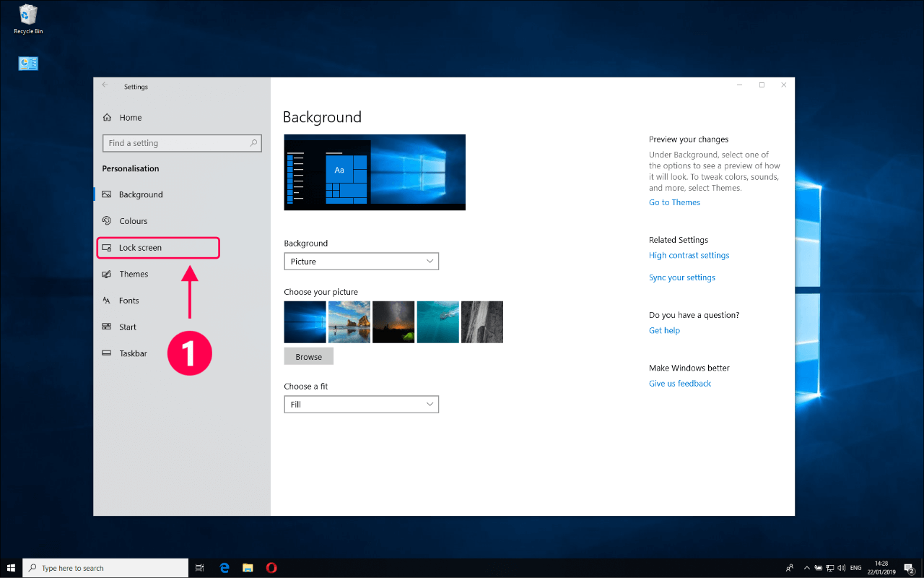Click the Find a setting search box
Screen dimensions: 924x578
click(x=182, y=143)
